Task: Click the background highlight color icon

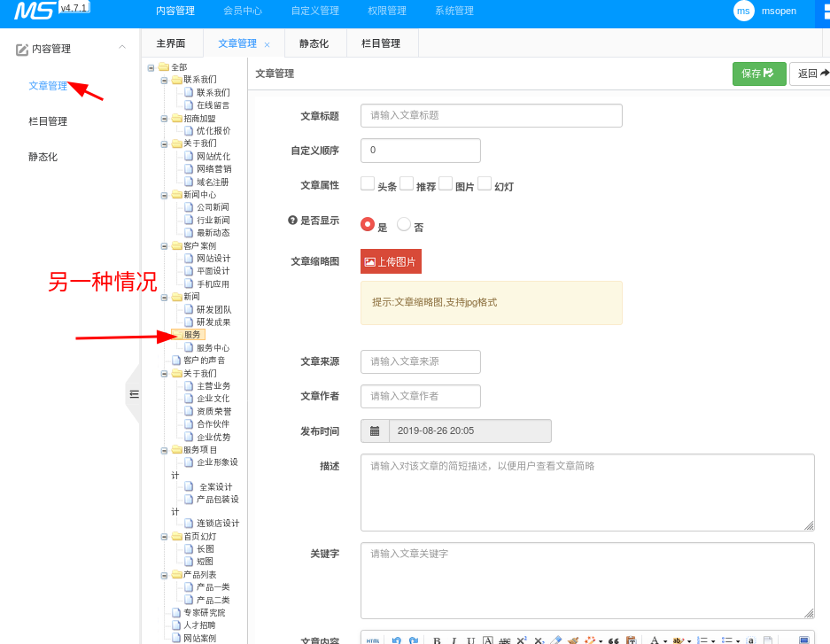Action: pos(678,640)
